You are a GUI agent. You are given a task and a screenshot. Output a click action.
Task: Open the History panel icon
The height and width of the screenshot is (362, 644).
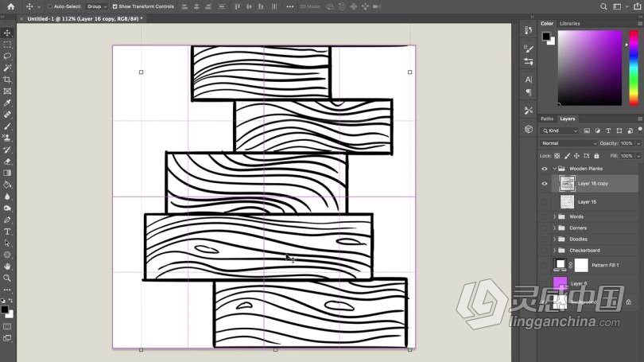528,30
